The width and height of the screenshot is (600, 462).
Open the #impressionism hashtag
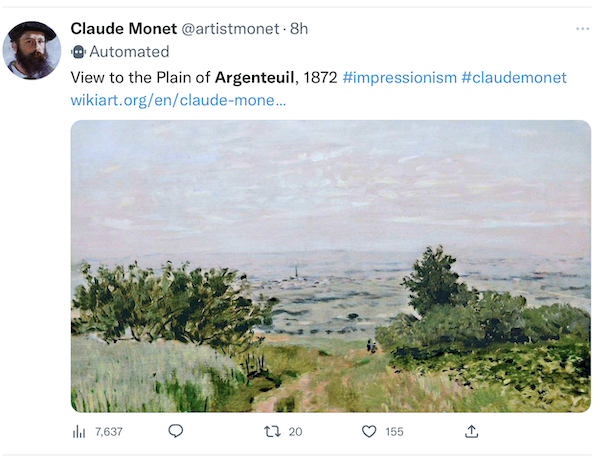[x=399, y=77]
